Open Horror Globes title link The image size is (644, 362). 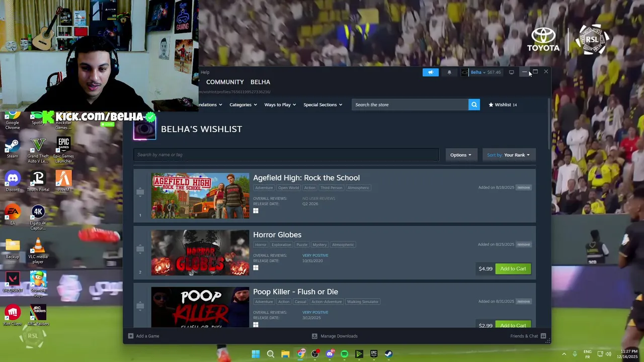[277, 235]
